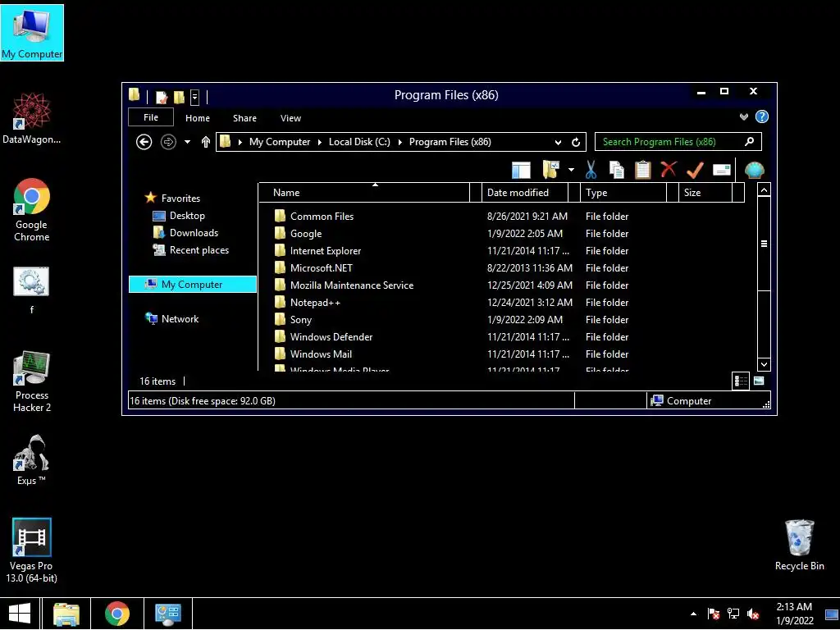Click the New Folder icon in title bar

[x=179, y=97]
